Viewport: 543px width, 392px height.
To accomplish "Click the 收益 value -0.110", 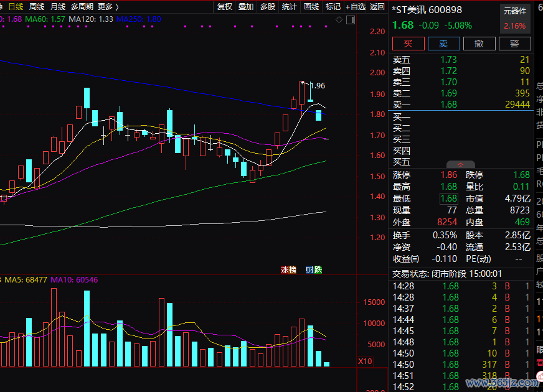I will pyautogui.click(x=445, y=259).
